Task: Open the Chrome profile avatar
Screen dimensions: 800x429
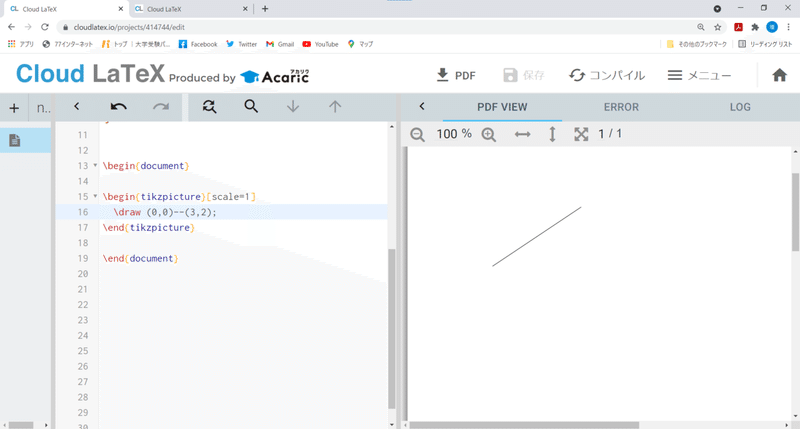Action: 772,27
